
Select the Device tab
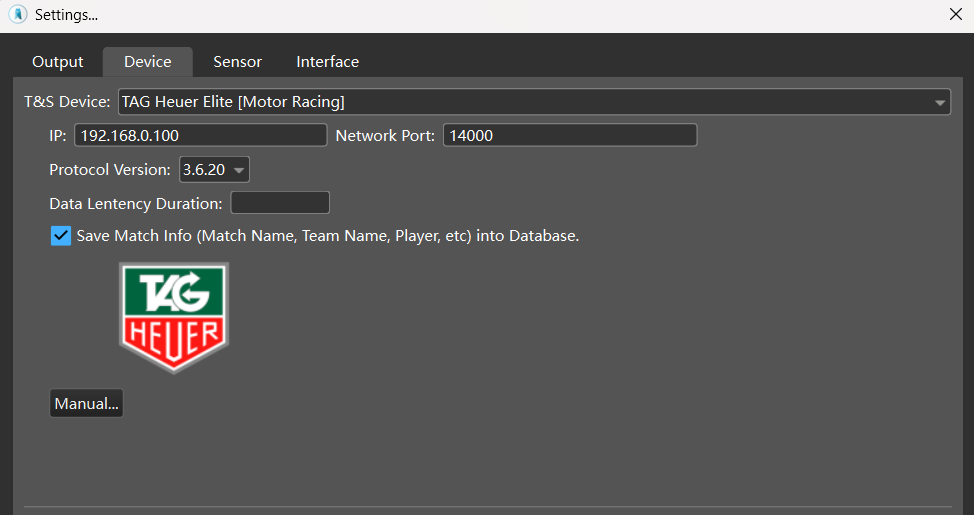point(147,62)
